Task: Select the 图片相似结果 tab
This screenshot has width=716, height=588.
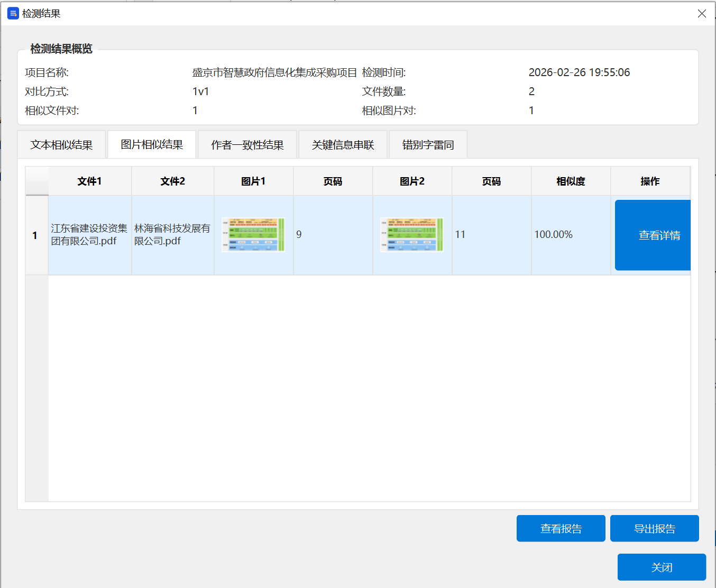Action: coord(152,144)
